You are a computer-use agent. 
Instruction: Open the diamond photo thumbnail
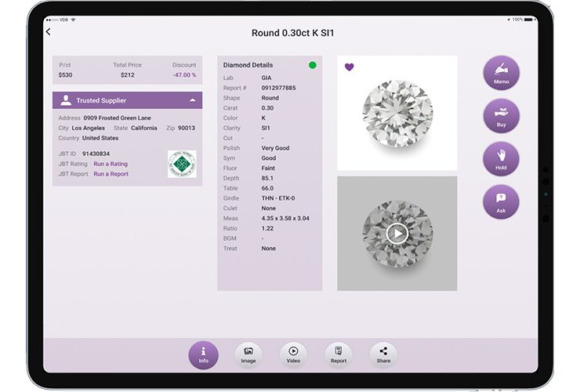tap(397, 113)
